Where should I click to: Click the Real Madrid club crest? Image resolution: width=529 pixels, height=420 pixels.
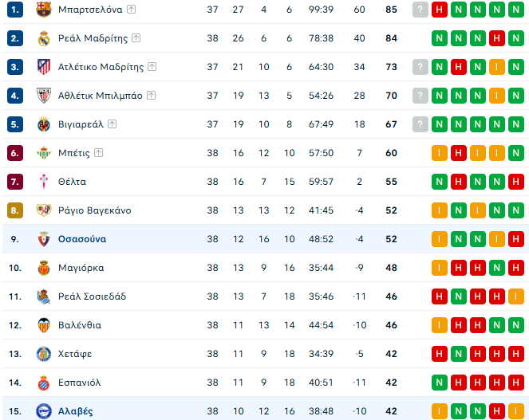pos(44,38)
